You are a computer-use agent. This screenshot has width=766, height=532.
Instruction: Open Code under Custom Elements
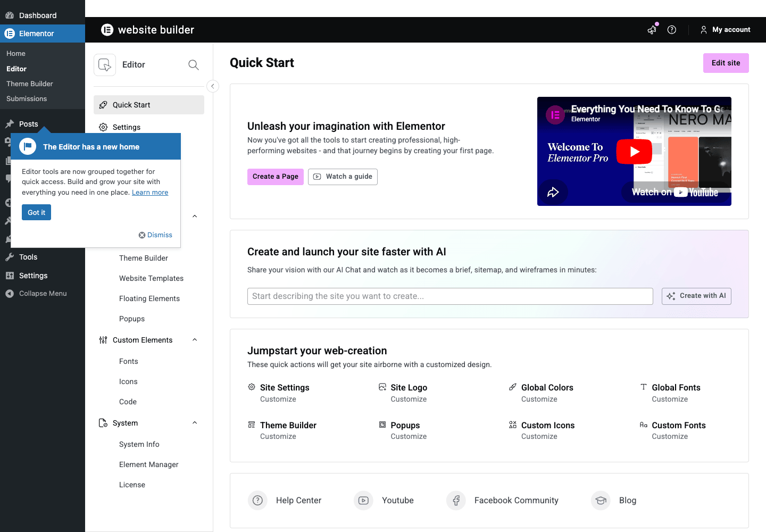pos(128,402)
